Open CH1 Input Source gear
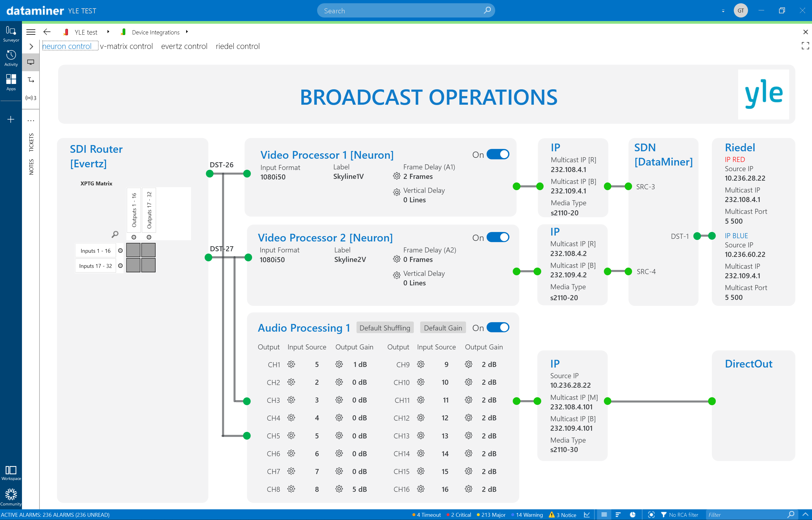 click(x=291, y=364)
